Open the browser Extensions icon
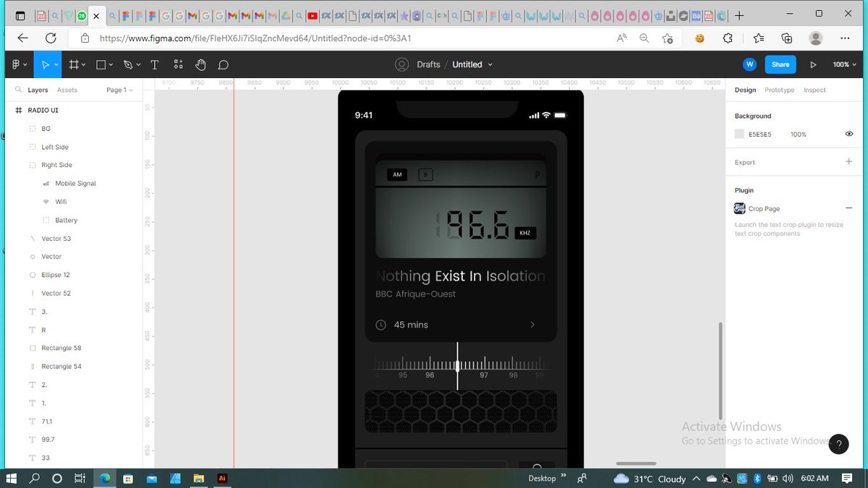This screenshot has height=488, width=868. [728, 38]
